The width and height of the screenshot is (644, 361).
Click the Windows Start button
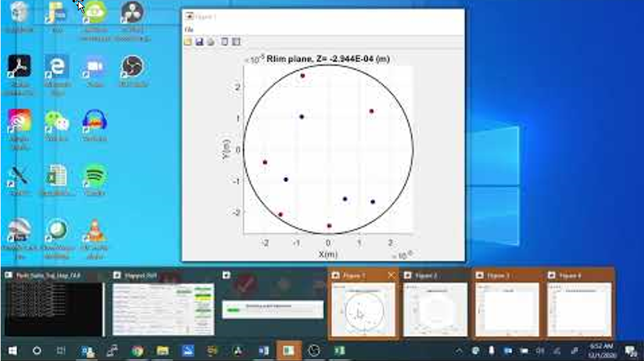click(12, 350)
